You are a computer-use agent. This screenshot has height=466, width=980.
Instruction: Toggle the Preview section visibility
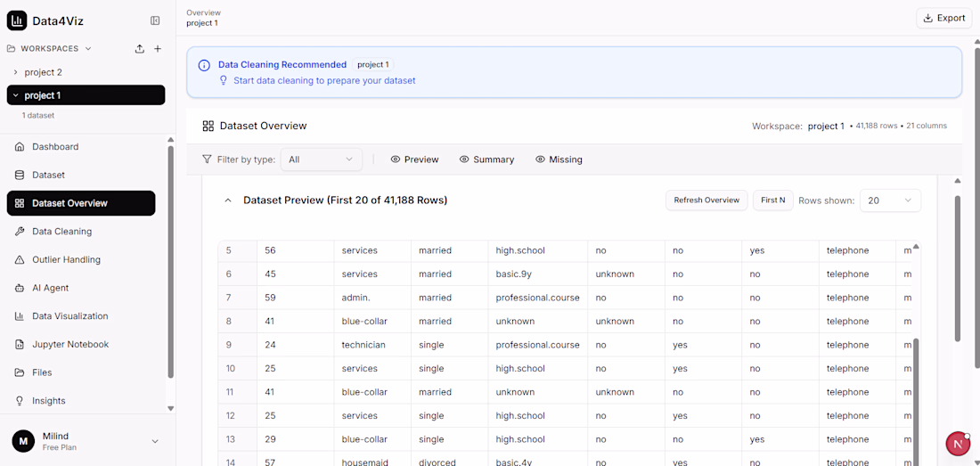click(x=414, y=159)
